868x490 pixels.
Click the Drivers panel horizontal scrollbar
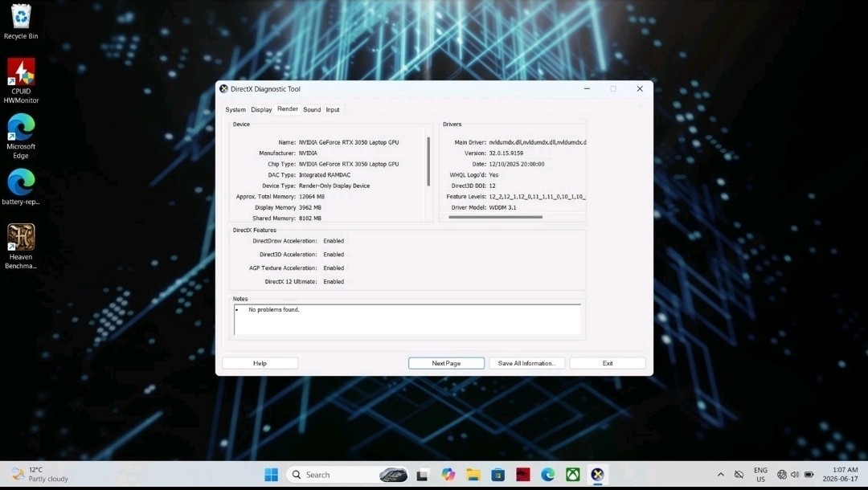tap(495, 218)
